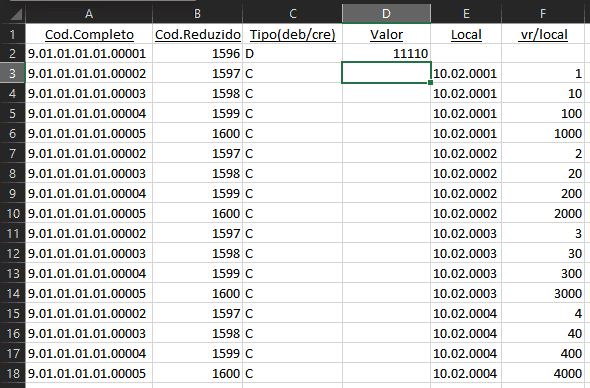Select row 2 header
The height and width of the screenshot is (388, 590).
13,53
